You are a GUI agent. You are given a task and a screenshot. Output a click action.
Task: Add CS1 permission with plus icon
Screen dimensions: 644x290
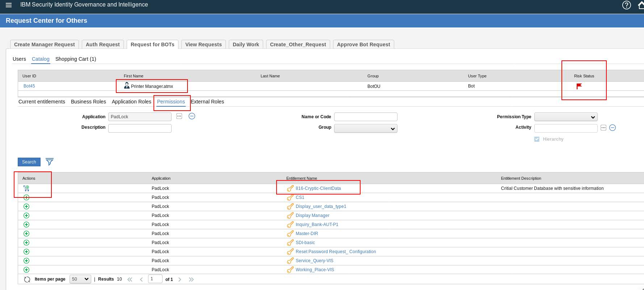click(x=26, y=197)
